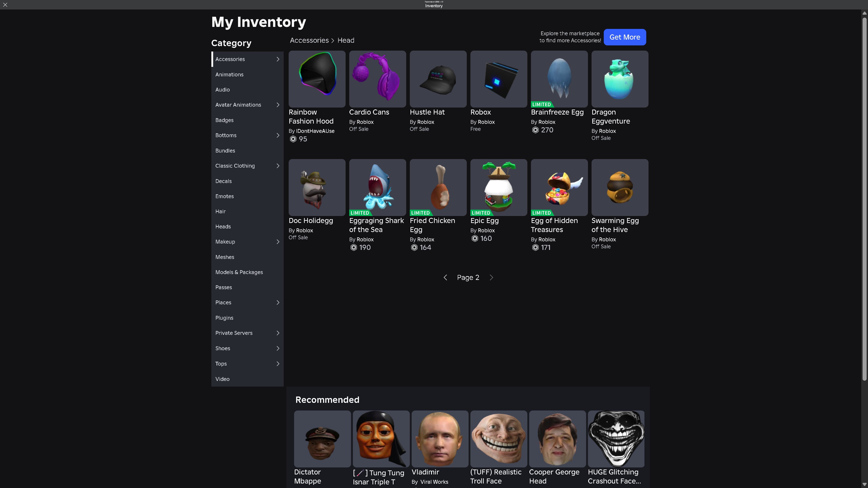Open the Cardio Cans item thumbnail
This screenshot has width=868, height=488.
[377, 79]
